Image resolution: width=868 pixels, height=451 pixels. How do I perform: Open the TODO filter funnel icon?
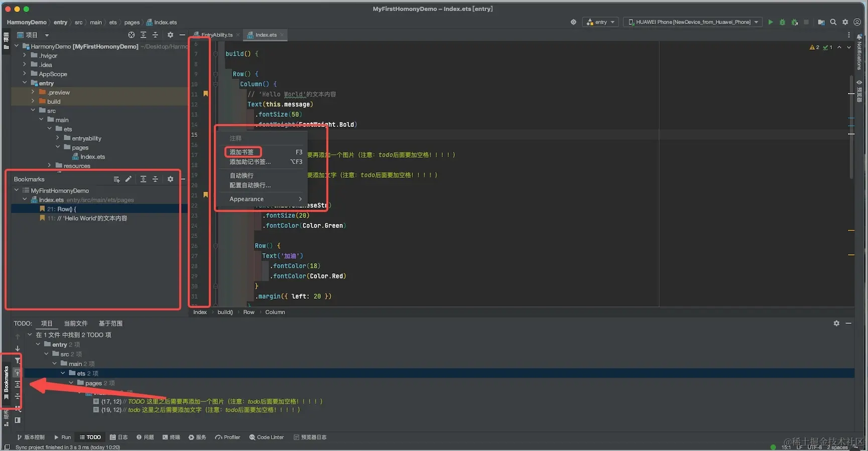(x=18, y=361)
